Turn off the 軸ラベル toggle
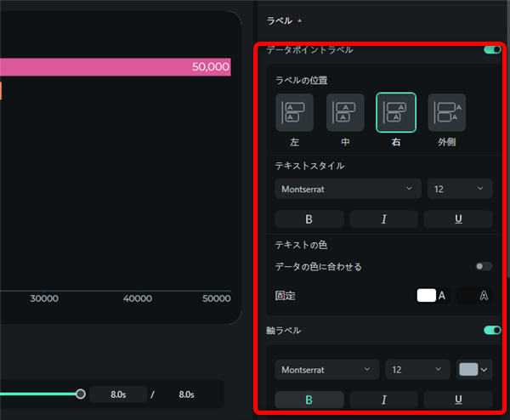This screenshot has height=420, width=510. point(491,330)
